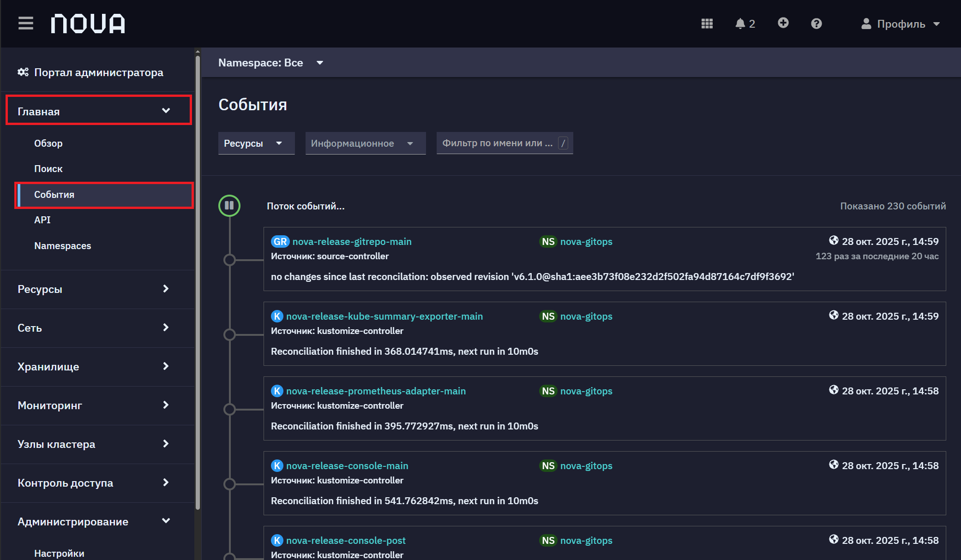Open the Информационное event type dropdown
Screen dimensions: 961x560
point(366,143)
